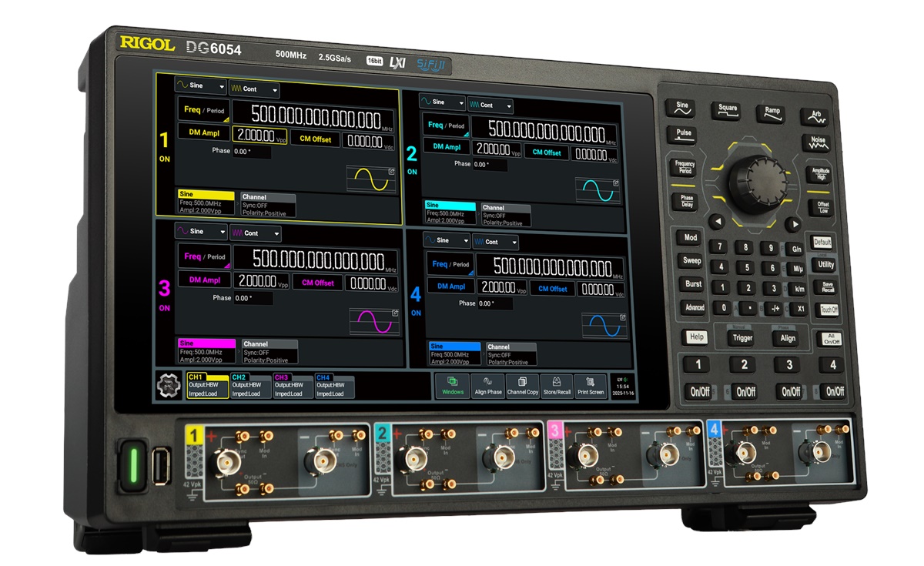
Task: Toggle the On/Off key under channel 1
Action: tap(699, 391)
